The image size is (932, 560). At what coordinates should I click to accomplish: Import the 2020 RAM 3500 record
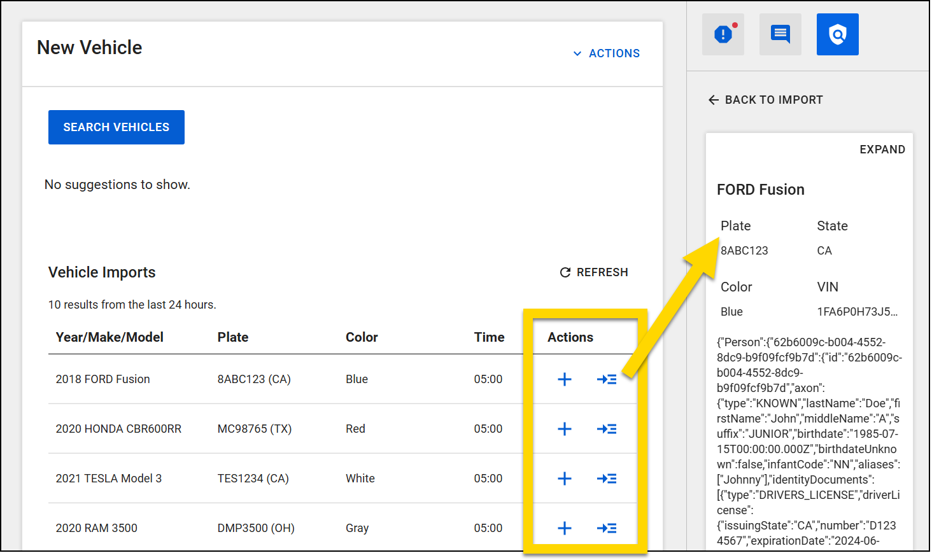(607, 528)
